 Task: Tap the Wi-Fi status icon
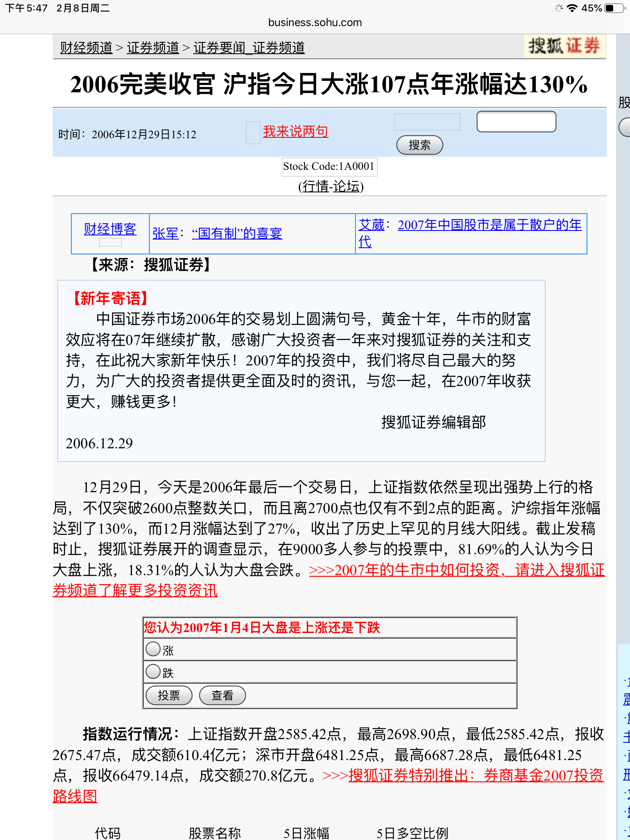click(x=572, y=8)
